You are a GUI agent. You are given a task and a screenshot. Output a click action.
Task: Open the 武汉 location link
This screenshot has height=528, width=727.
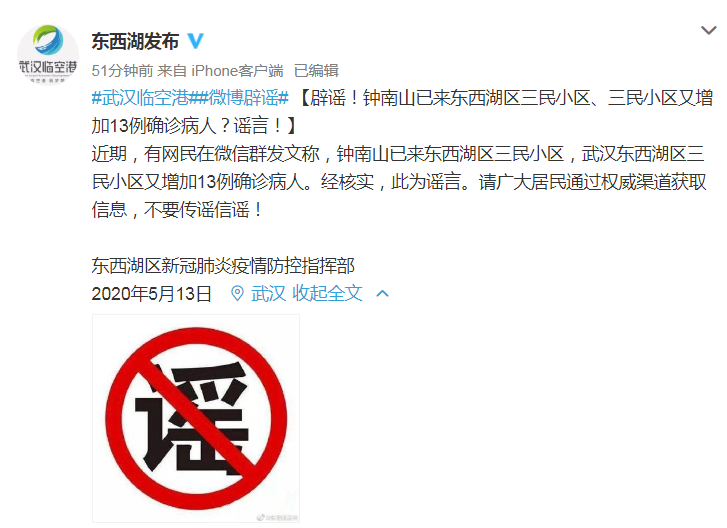(268, 293)
